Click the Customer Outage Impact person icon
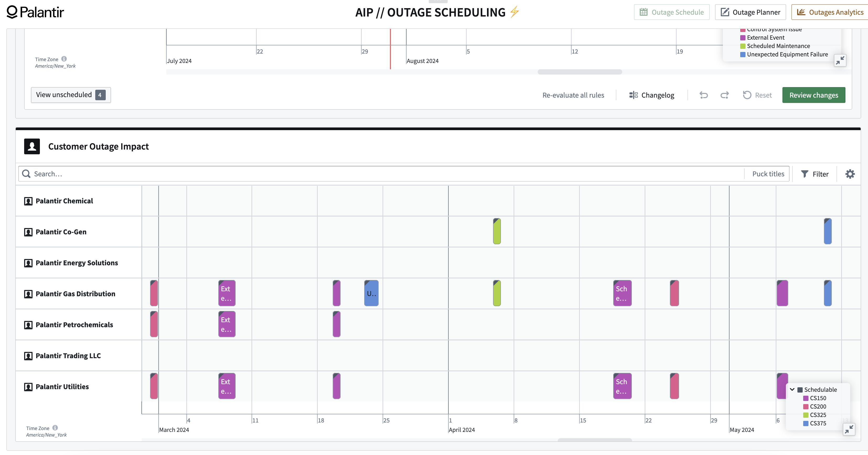868x455 pixels. (32, 146)
